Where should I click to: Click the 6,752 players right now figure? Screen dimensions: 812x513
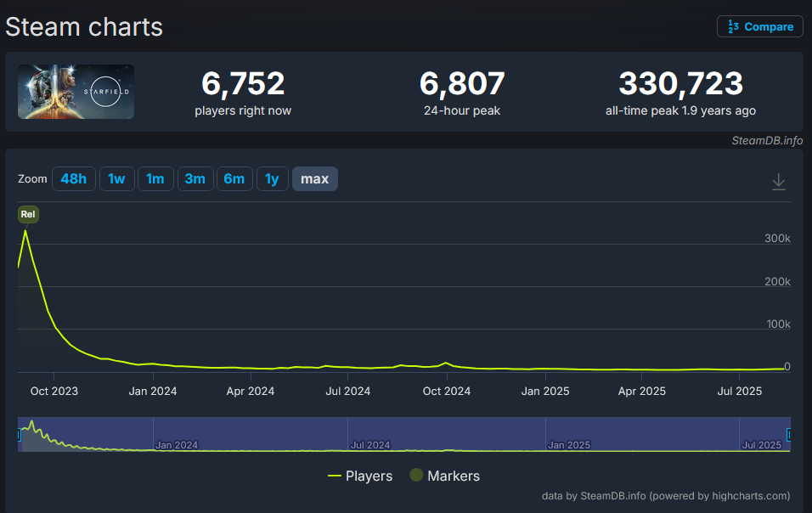(243, 83)
